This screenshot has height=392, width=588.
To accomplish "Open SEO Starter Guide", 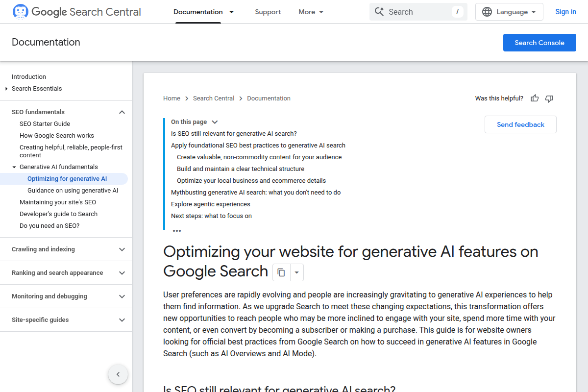I will click(x=45, y=124).
